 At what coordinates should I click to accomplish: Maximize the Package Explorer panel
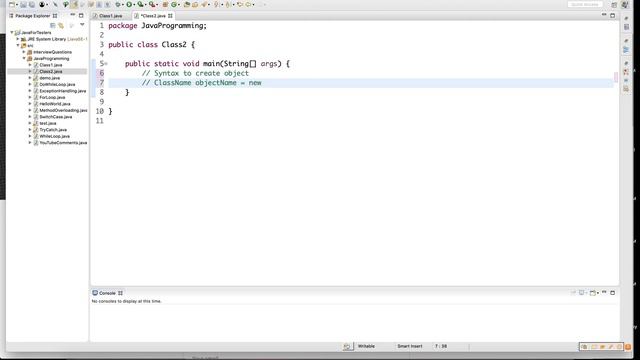(x=81, y=16)
